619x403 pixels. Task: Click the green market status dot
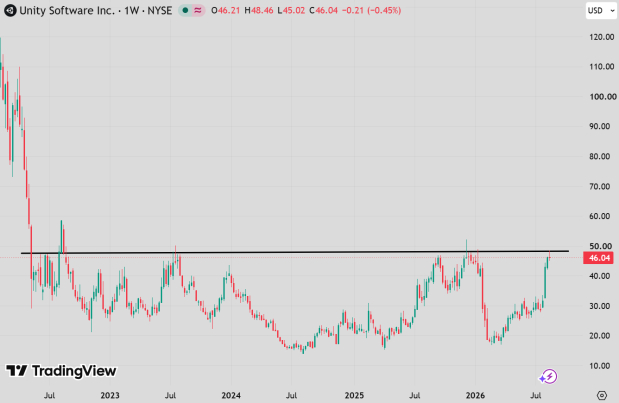pyautogui.click(x=185, y=10)
